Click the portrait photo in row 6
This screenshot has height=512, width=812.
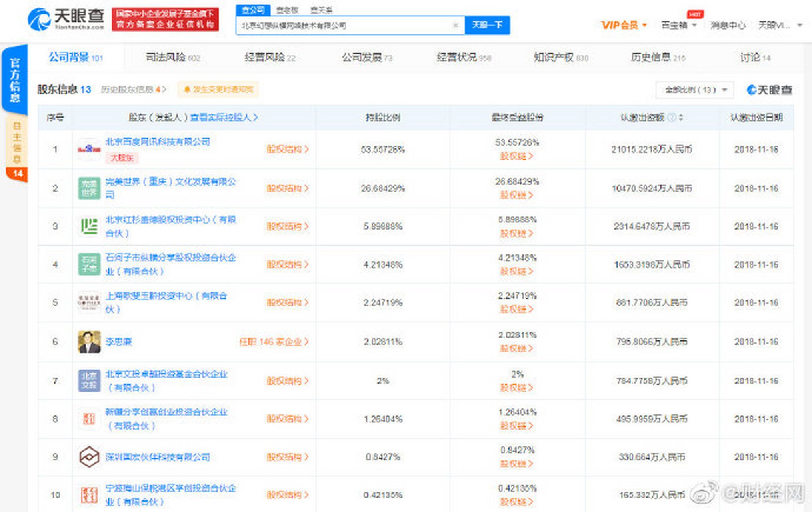click(89, 342)
